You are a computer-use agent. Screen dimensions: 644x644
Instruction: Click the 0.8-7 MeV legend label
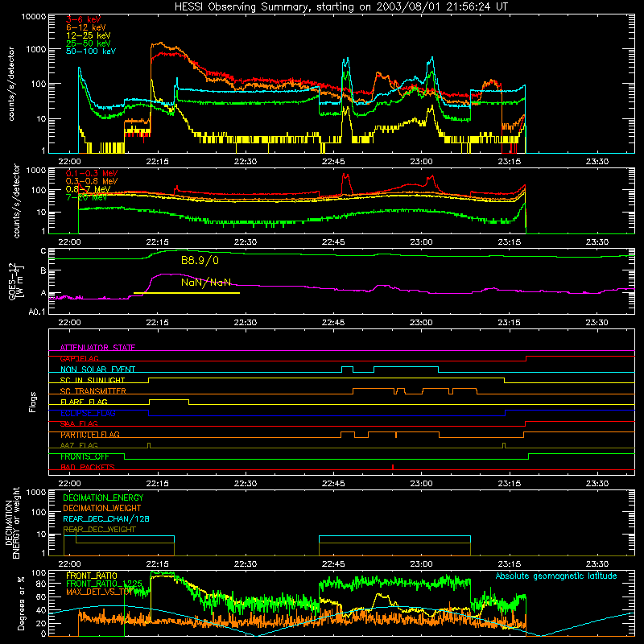(89, 189)
